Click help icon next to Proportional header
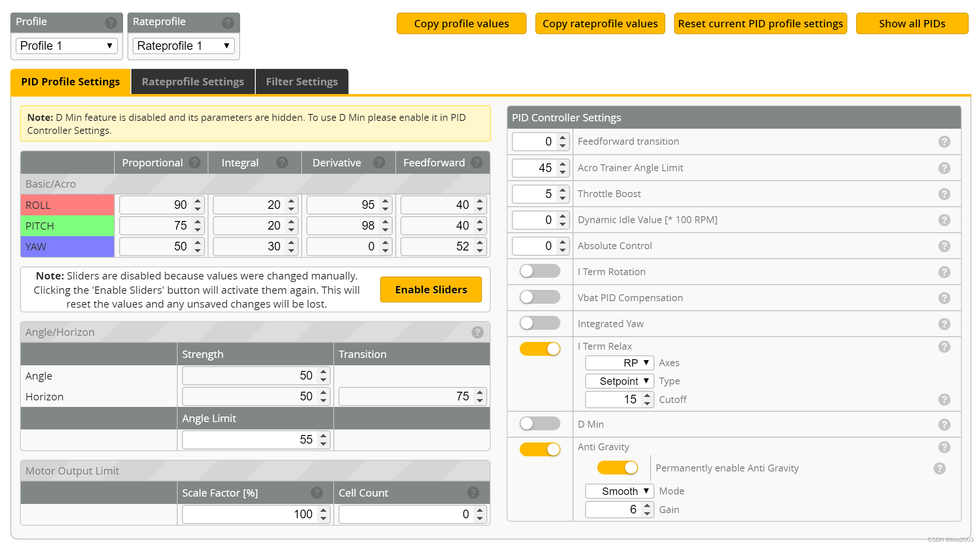The image size is (980, 546). pyautogui.click(x=195, y=162)
